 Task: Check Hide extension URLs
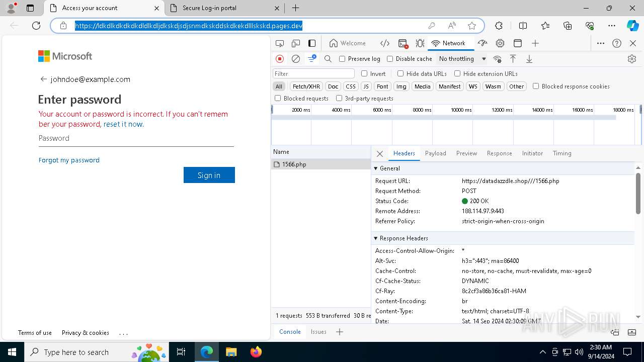pos(457,73)
